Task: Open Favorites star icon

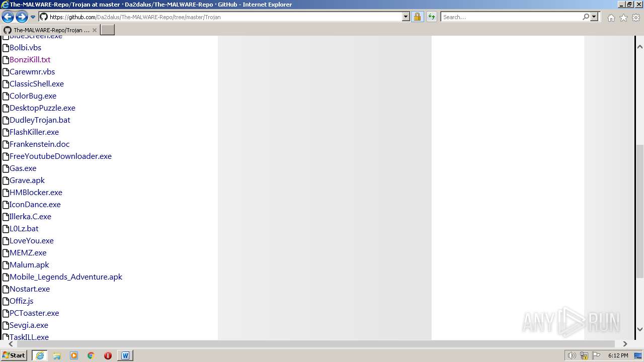Action: (623, 18)
